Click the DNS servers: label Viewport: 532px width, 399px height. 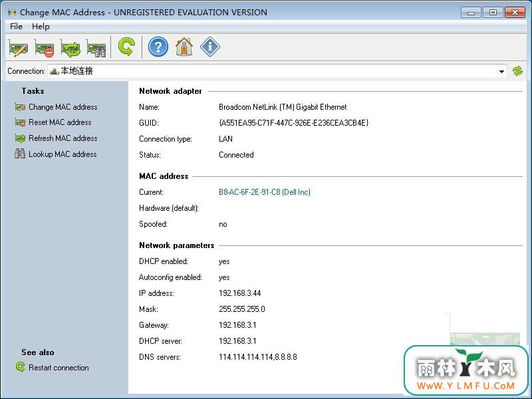(x=160, y=357)
